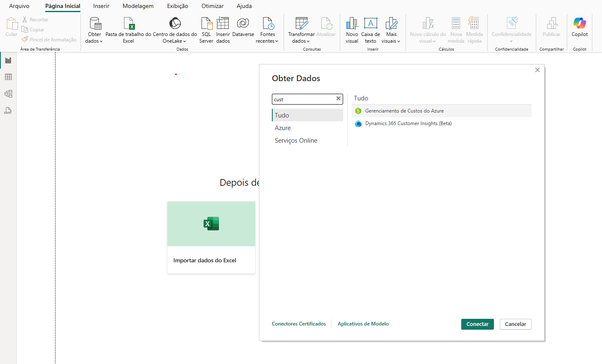Open DAX query view in left sidebar
This screenshot has height=364, width=602.
pos(8,110)
